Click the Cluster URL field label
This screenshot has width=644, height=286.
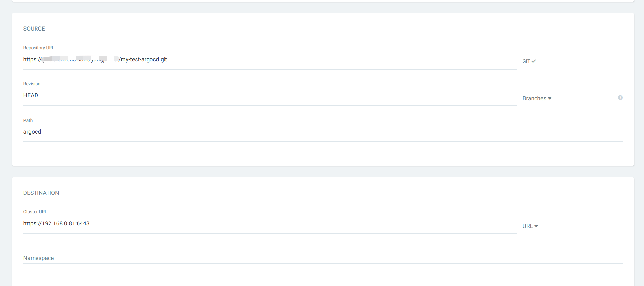click(35, 212)
